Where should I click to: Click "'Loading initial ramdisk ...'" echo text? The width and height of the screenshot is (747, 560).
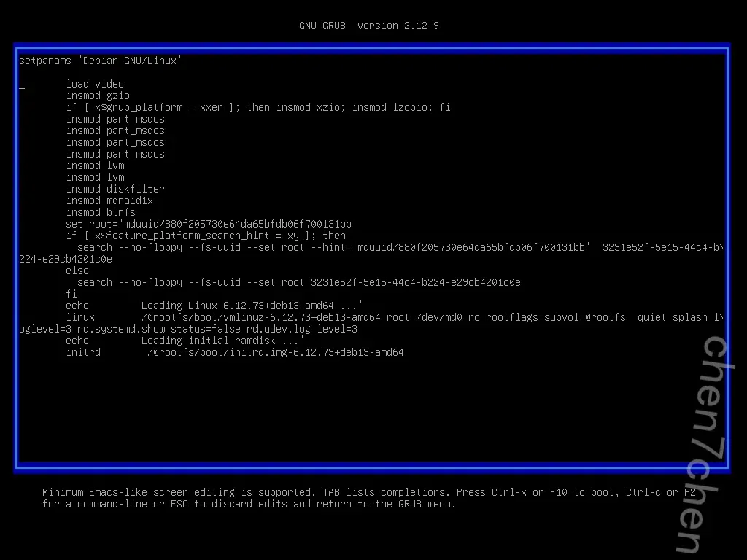click(220, 341)
